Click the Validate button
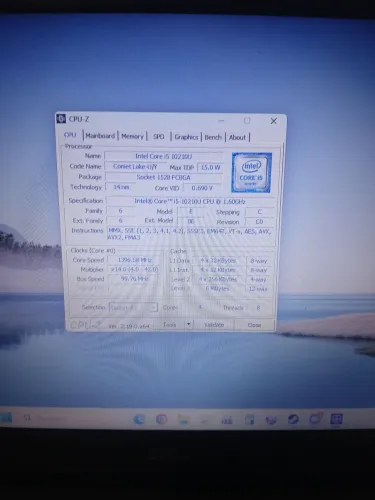 (x=214, y=325)
